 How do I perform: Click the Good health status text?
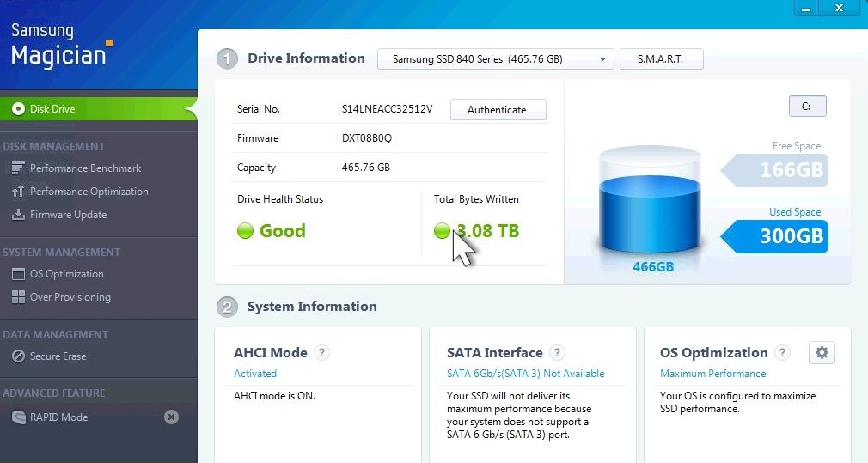point(283,231)
